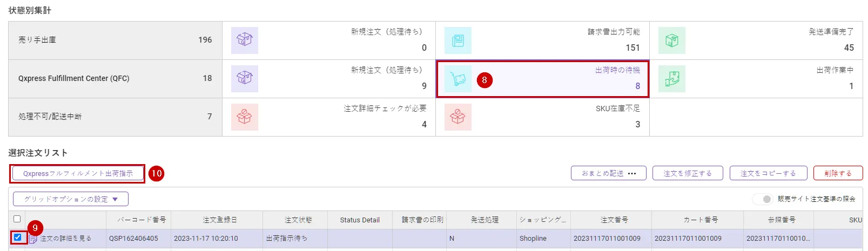Check the select-all header checkbox
The image size is (868, 251).
click(x=17, y=219)
